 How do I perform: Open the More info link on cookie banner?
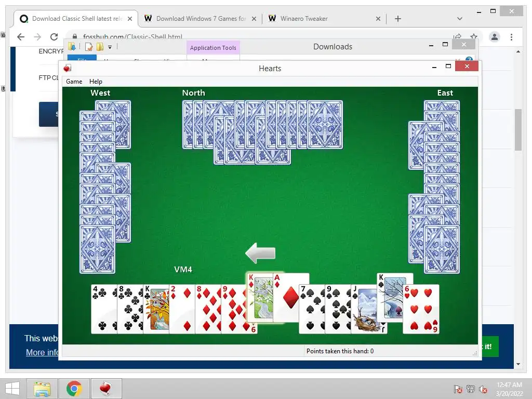43,352
